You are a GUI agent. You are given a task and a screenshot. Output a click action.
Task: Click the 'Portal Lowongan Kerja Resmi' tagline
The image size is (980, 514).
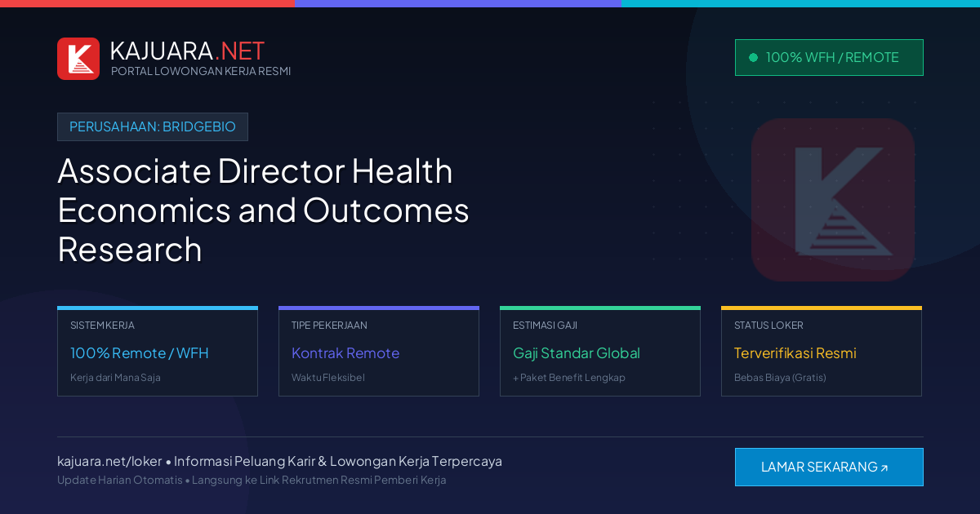201,71
